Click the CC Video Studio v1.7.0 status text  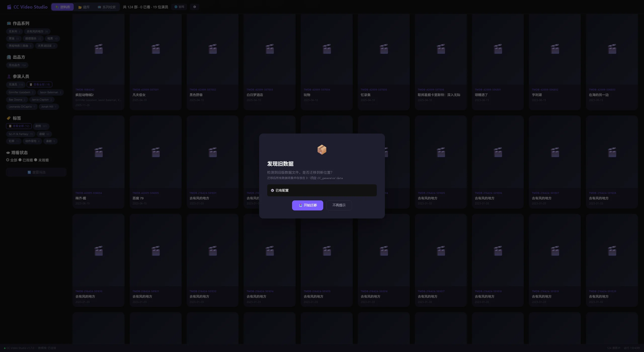pos(20,348)
